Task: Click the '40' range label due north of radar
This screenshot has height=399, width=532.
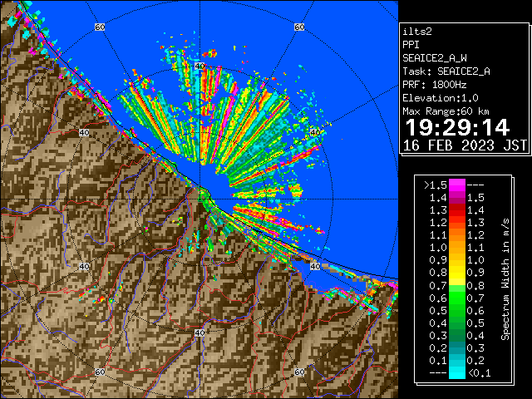Action: point(199,66)
